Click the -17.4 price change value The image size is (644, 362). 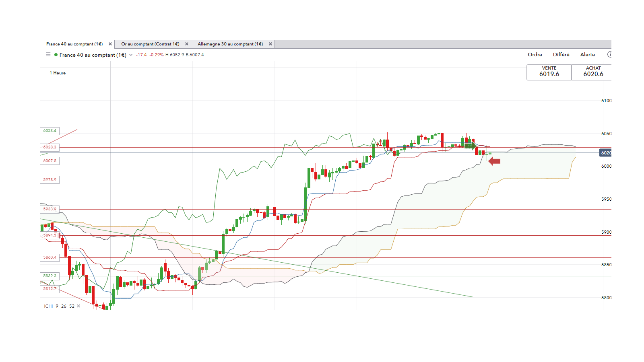[141, 55]
